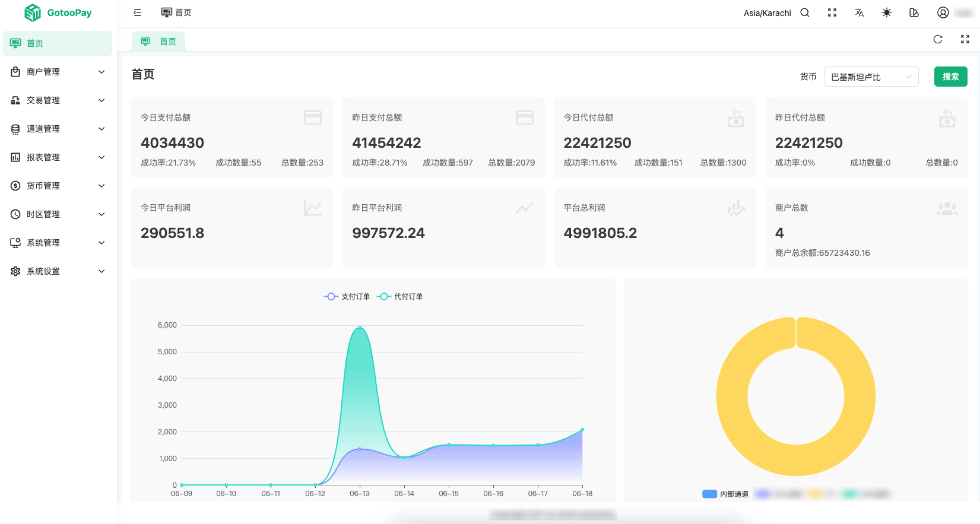Click the 今日代付总额 payout icon
This screenshot has height=524, width=980.
click(736, 117)
